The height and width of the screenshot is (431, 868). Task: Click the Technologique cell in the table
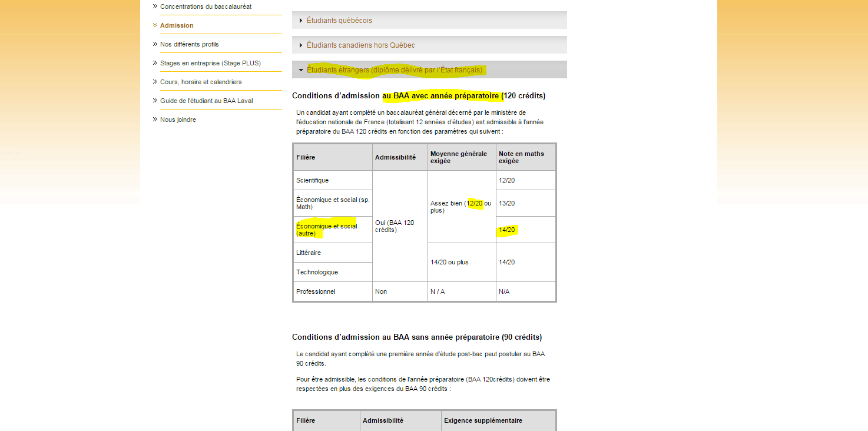click(x=317, y=272)
